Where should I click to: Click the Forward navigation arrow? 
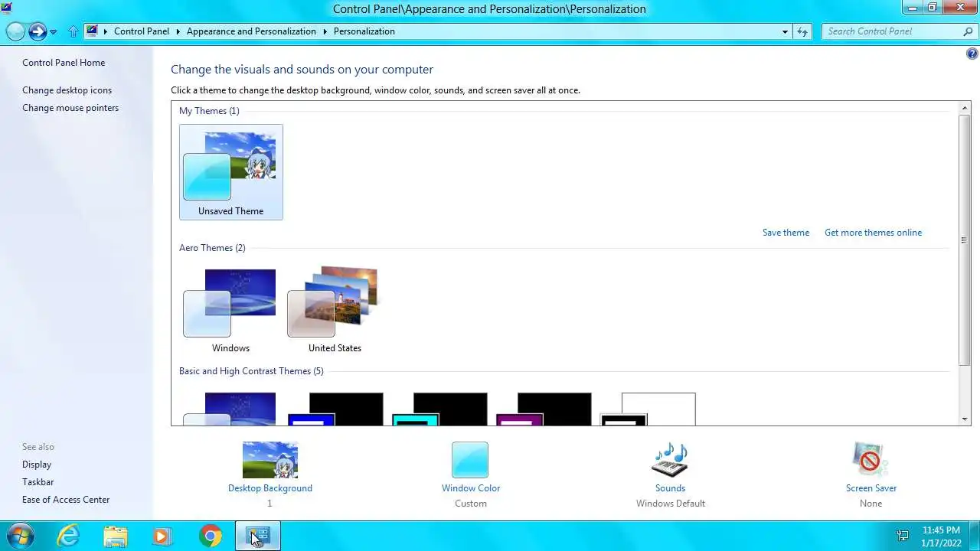(37, 31)
